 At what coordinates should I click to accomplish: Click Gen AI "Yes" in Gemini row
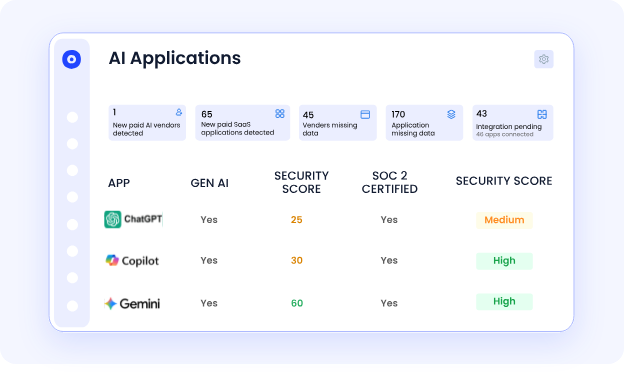point(209,303)
